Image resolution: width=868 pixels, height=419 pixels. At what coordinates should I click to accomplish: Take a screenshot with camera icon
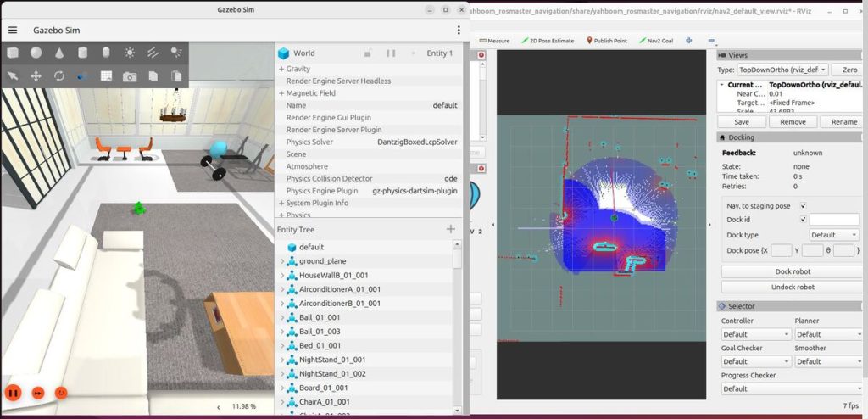pyautogui.click(x=129, y=76)
